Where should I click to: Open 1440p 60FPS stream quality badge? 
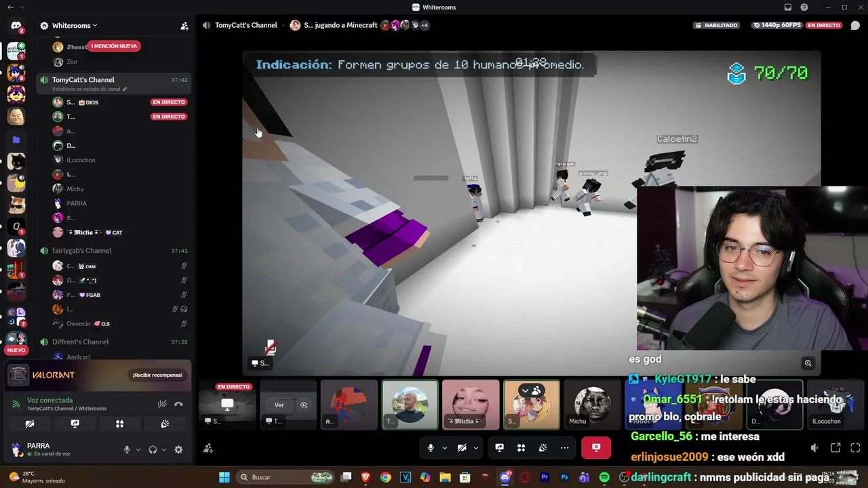coord(776,25)
